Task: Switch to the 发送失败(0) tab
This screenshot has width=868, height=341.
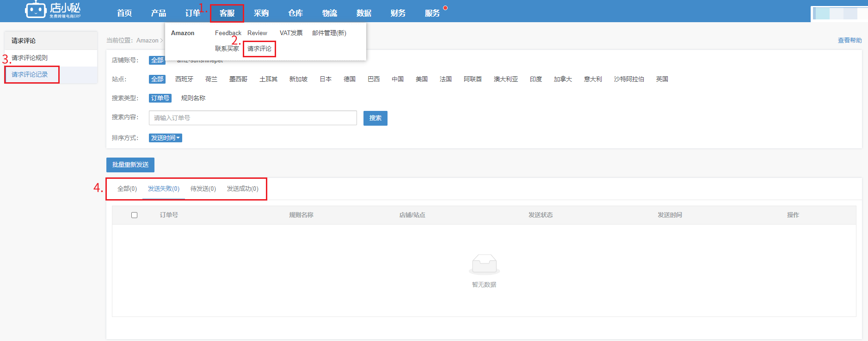Action: [x=164, y=189]
